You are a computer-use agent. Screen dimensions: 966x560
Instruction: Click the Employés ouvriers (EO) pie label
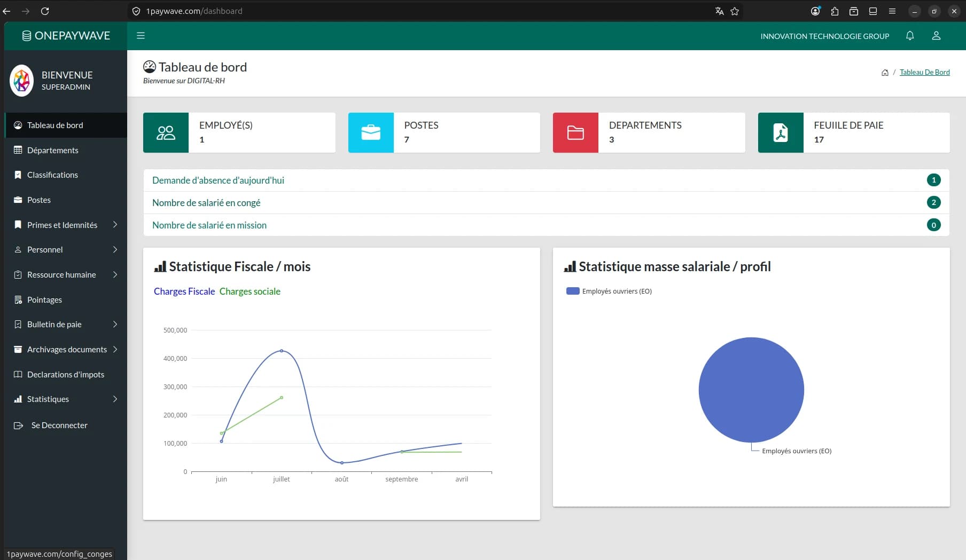[x=797, y=451]
